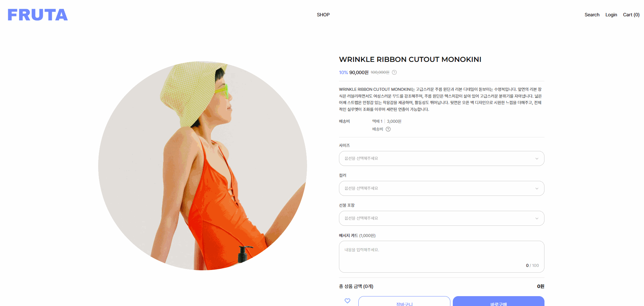Open the 선물 포장 option selector
The height and width of the screenshot is (306, 644).
[442, 218]
